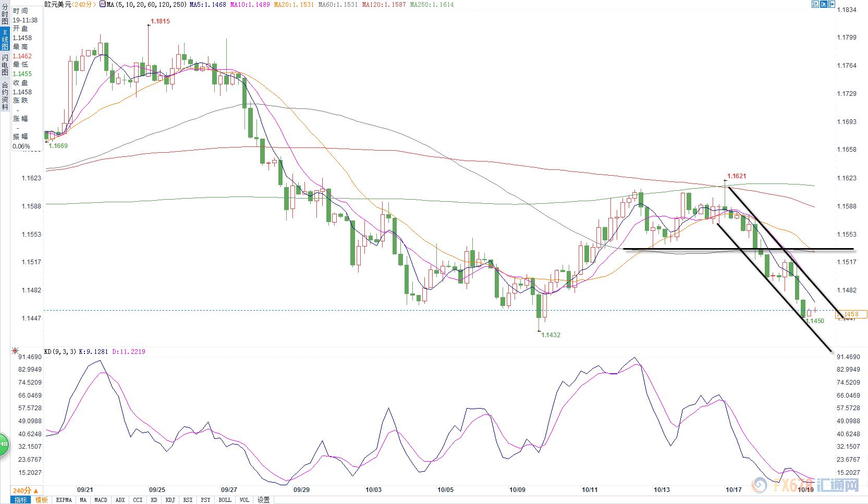Select the 指标 bottom tab
Viewport: 868px width, 504px height.
(20, 500)
